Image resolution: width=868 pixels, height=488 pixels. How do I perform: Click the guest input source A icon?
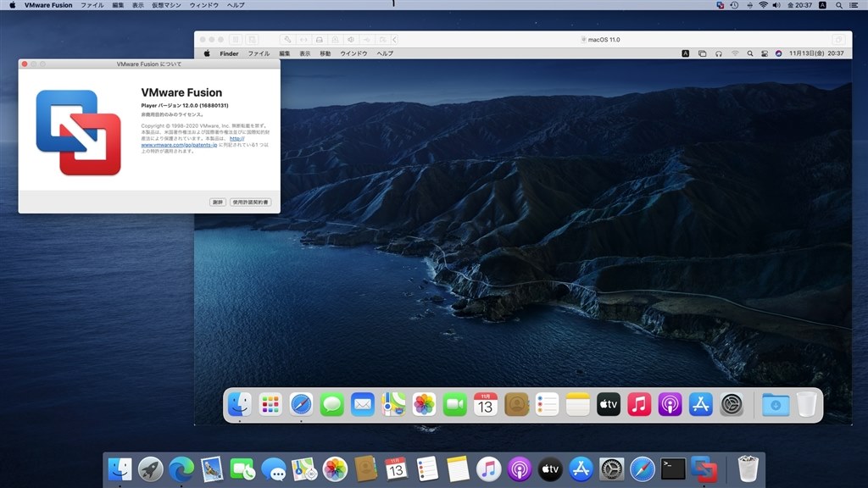coord(685,53)
